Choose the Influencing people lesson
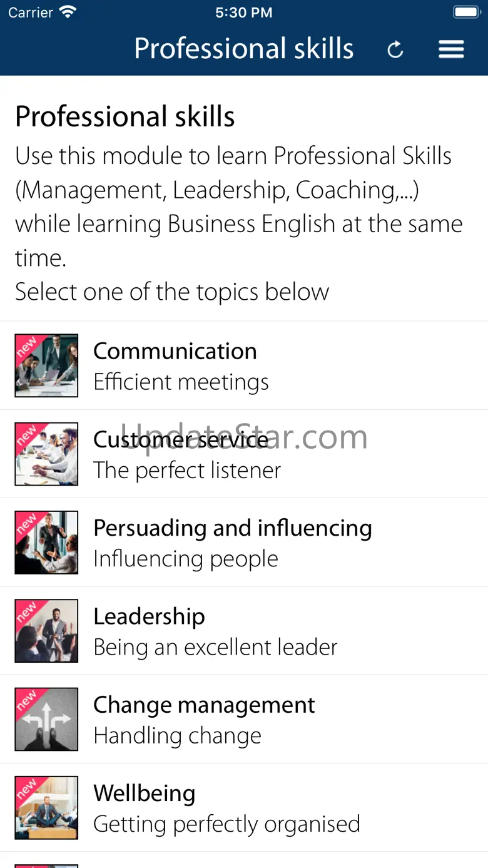The width and height of the screenshot is (488, 868). coord(186,559)
